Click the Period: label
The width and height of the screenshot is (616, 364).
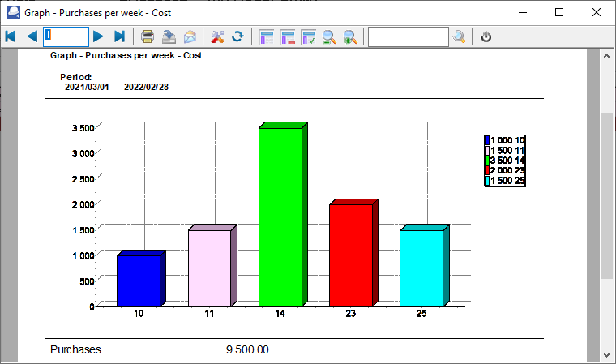pyautogui.click(x=76, y=77)
